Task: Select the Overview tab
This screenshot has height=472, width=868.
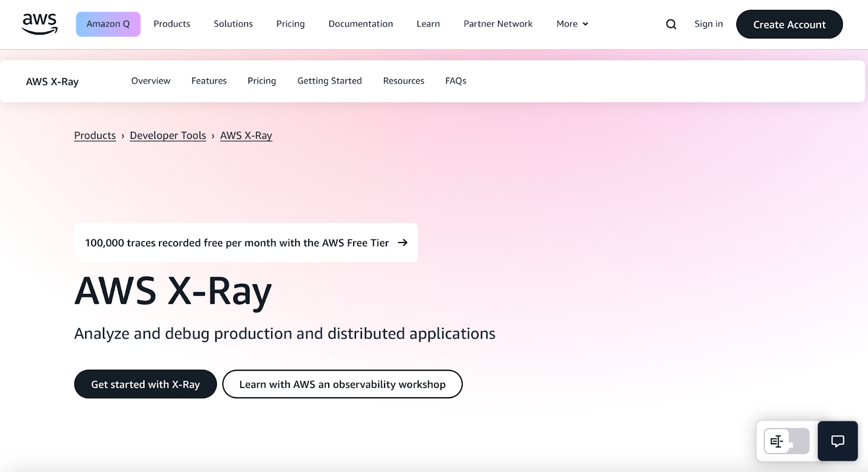Action: click(x=151, y=81)
